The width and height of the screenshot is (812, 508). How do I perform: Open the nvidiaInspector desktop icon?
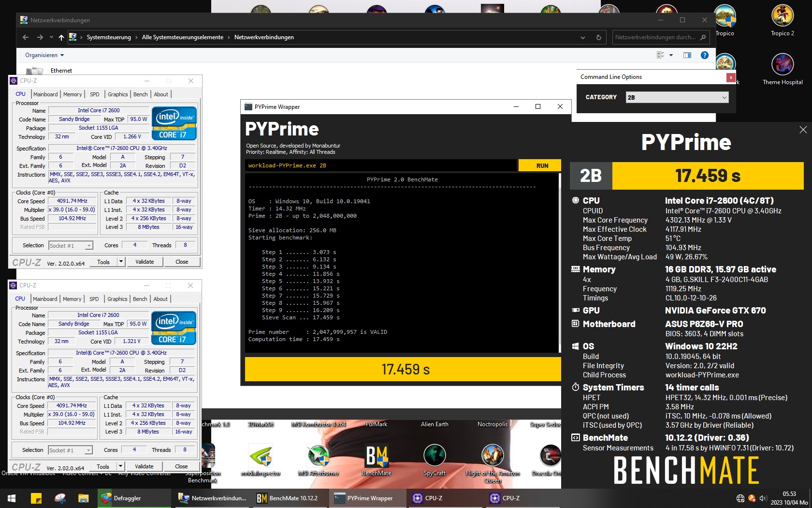(261, 460)
